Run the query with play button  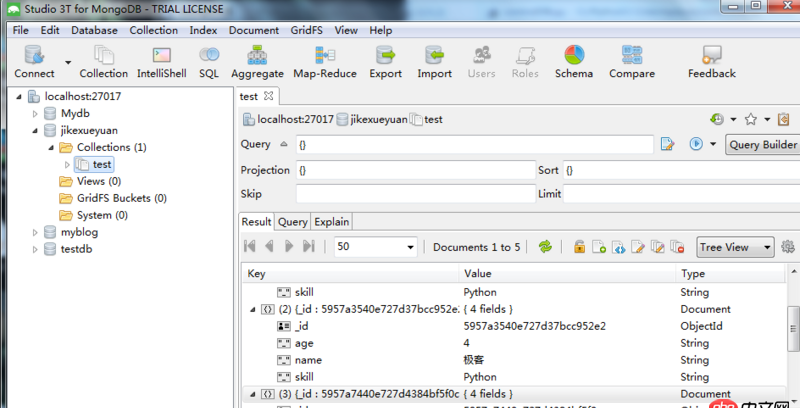[x=696, y=144]
